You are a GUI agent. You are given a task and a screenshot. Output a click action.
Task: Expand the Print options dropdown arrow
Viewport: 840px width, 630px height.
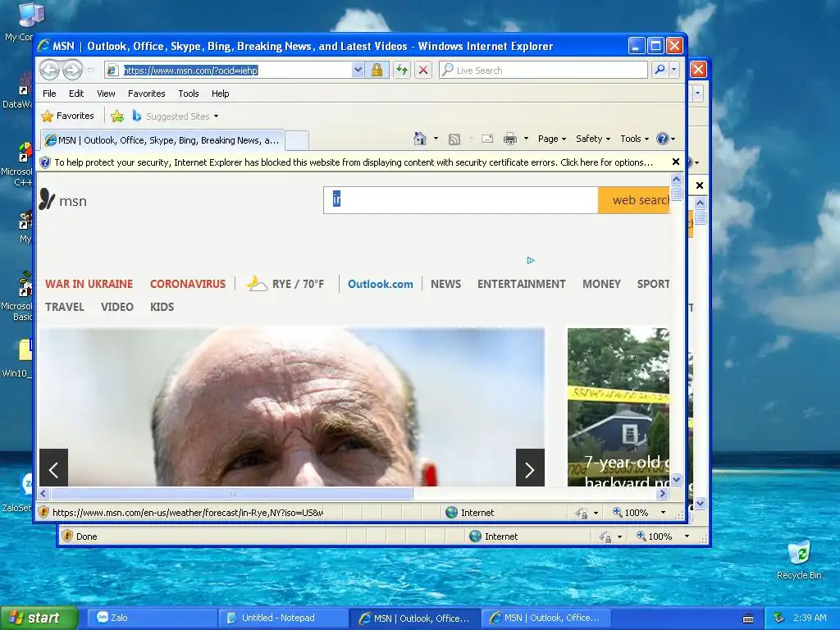click(526, 139)
